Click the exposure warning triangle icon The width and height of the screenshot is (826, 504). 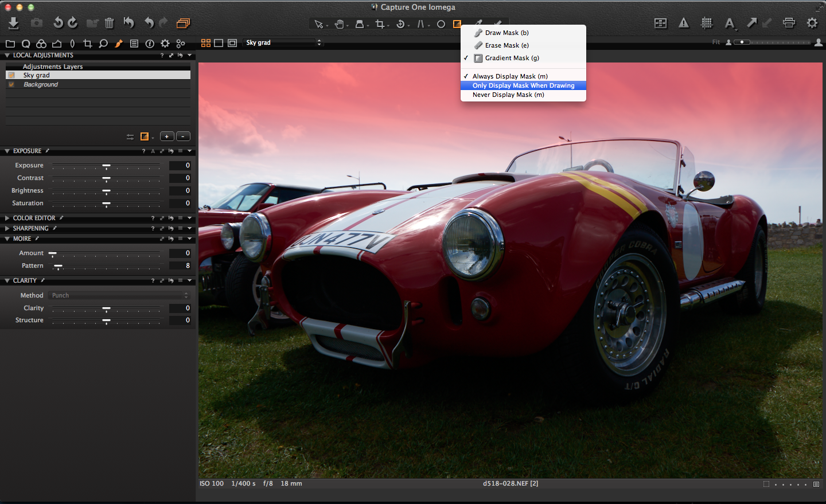[x=683, y=24]
